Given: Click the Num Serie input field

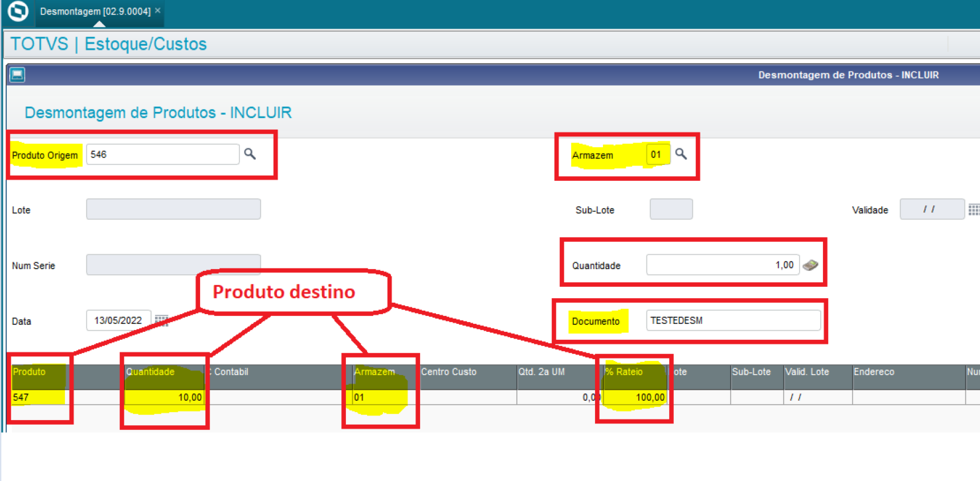Looking at the screenshot, I should click(x=173, y=265).
